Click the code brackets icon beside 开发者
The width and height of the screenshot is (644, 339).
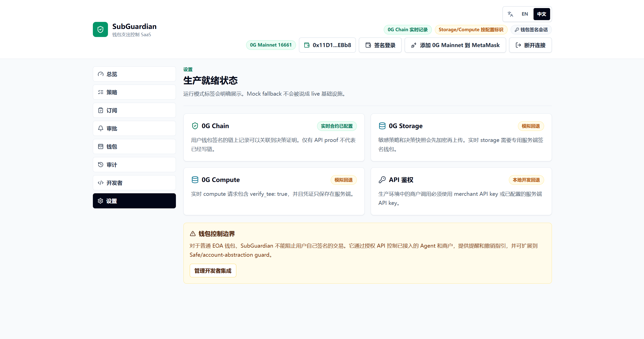tap(101, 183)
